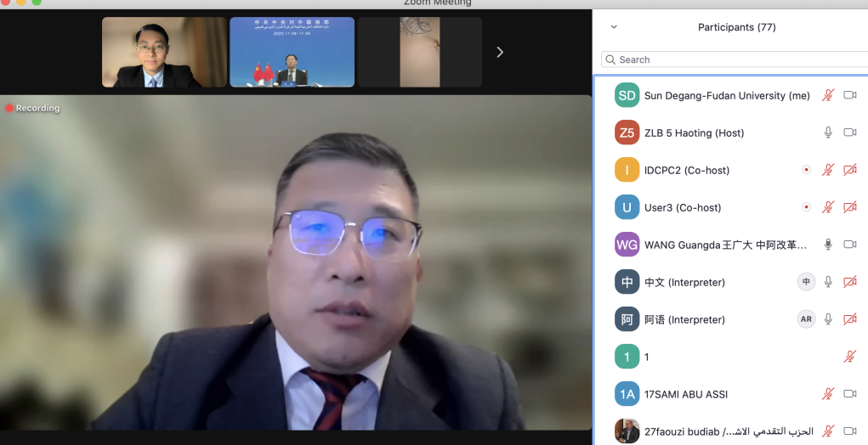Collapse Participants panel using the chevron
The height and width of the screenshot is (445, 868).
tap(614, 27)
